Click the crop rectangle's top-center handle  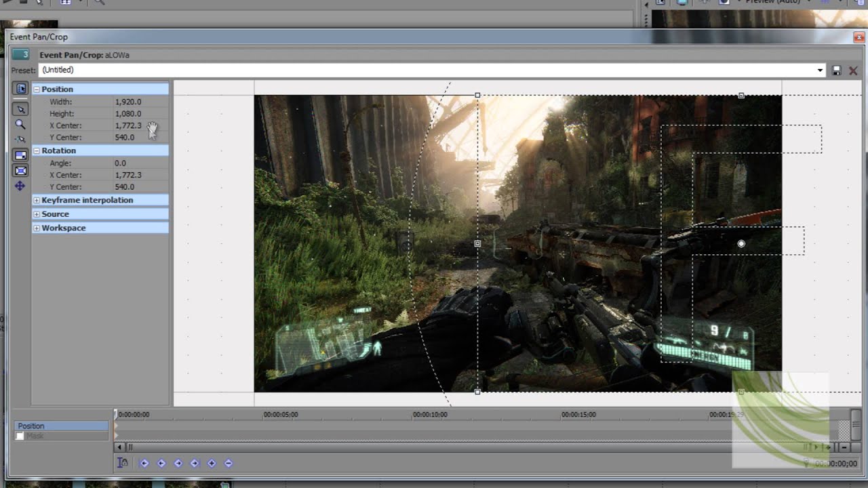(741, 96)
